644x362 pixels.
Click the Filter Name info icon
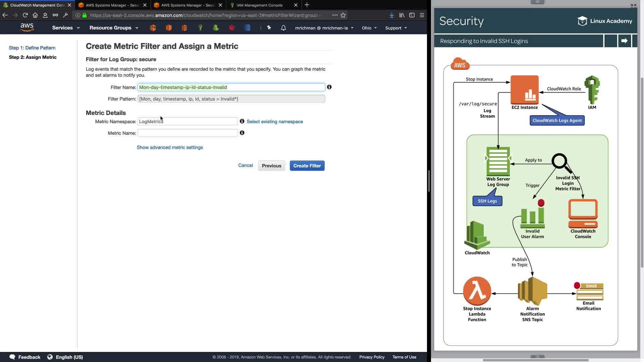point(329,87)
